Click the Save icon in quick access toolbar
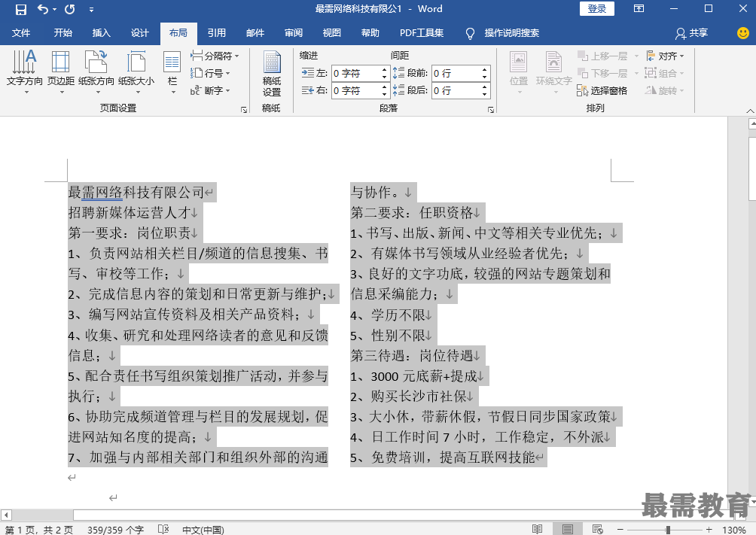756x535 pixels. click(x=21, y=9)
